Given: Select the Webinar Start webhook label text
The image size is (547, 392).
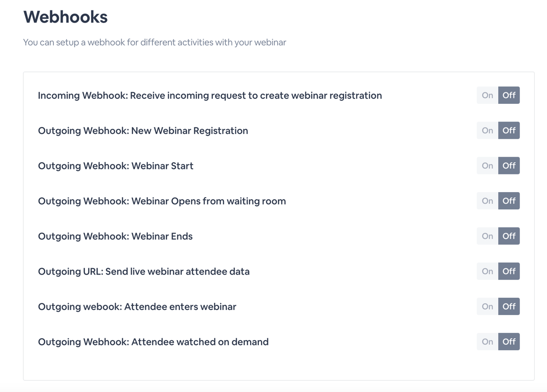Looking at the screenshot, I should (x=115, y=165).
